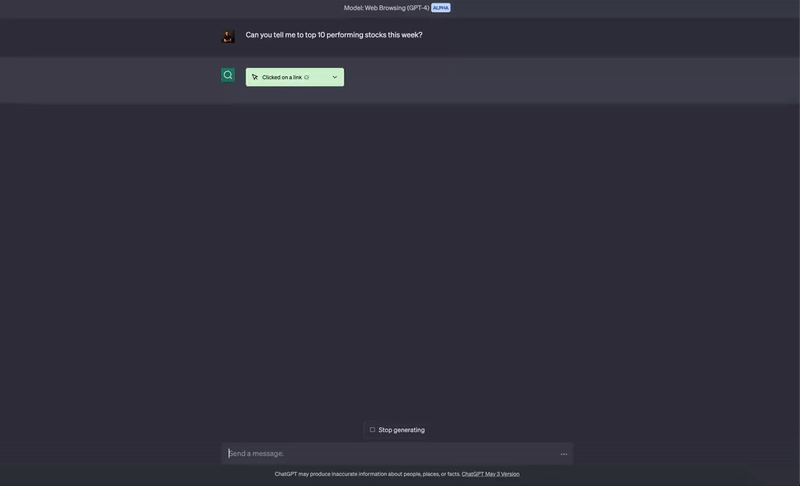Click the inaccurate information disclaimer text
800x486 pixels.
[x=367, y=474]
